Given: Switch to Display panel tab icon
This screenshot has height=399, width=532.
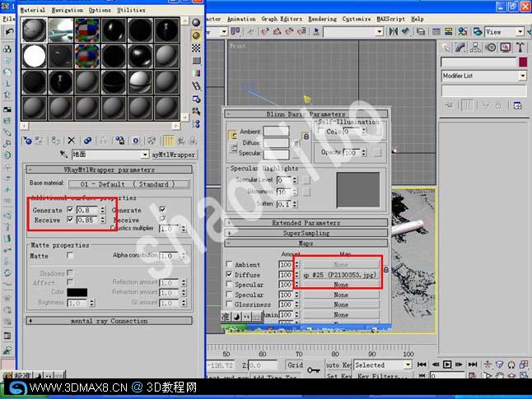Looking at the screenshot, I should point(506,48).
